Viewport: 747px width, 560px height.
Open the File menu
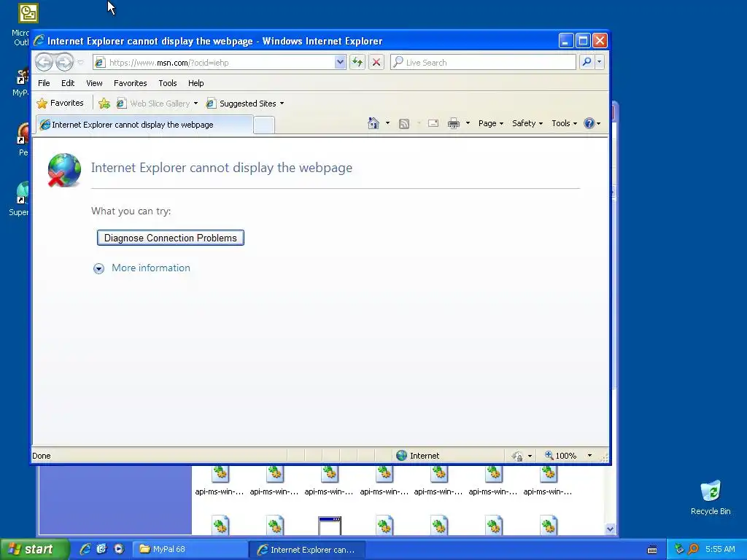44,83
